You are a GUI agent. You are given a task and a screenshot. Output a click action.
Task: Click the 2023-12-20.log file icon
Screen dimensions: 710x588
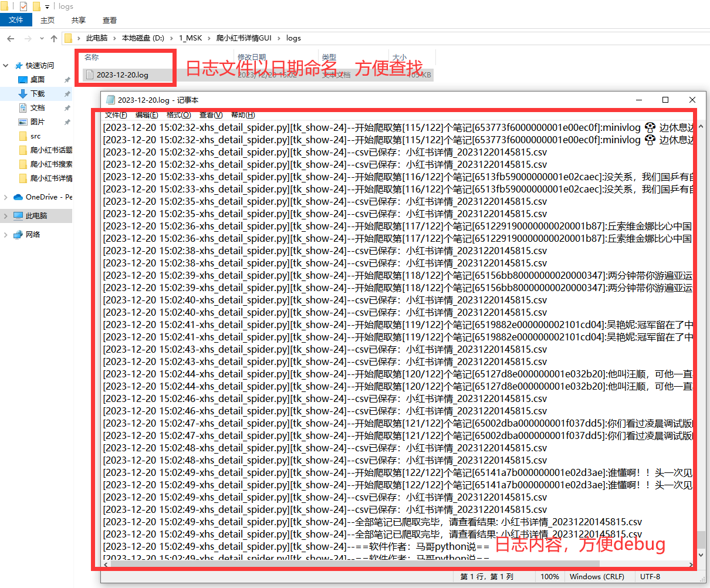89,75
